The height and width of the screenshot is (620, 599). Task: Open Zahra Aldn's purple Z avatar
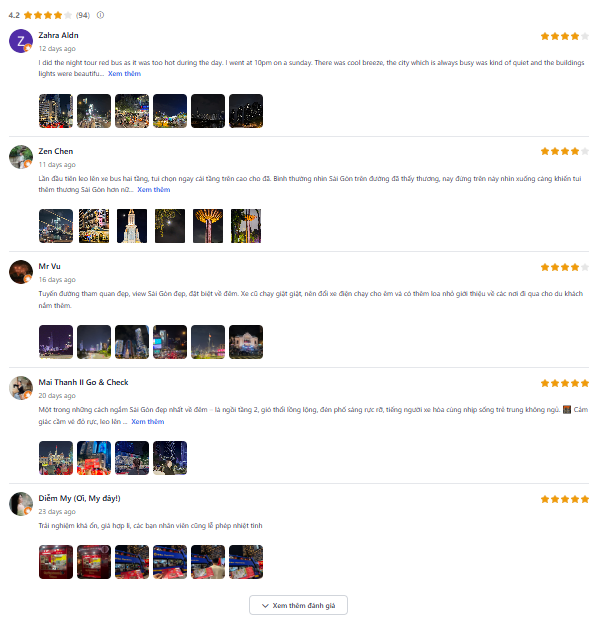pyautogui.click(x=21, y=41)
